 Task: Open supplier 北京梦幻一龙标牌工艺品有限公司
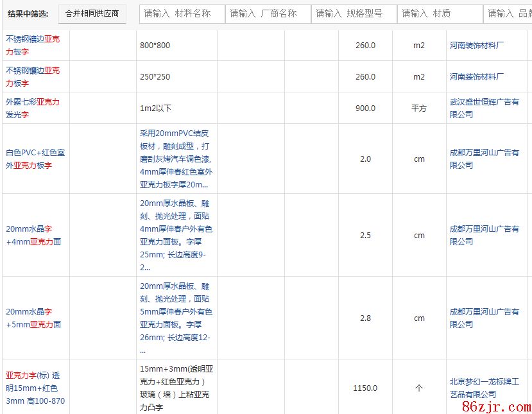(484, 388)
